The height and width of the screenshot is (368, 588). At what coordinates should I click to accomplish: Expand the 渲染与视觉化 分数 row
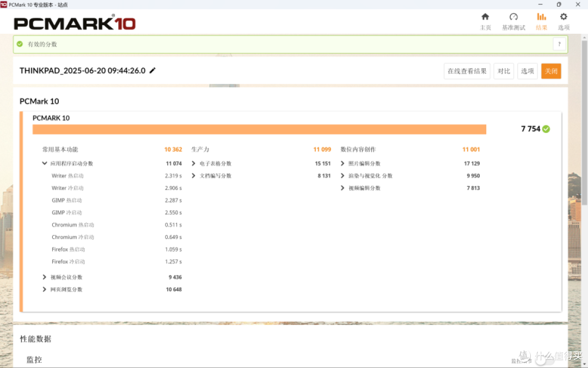342,176
